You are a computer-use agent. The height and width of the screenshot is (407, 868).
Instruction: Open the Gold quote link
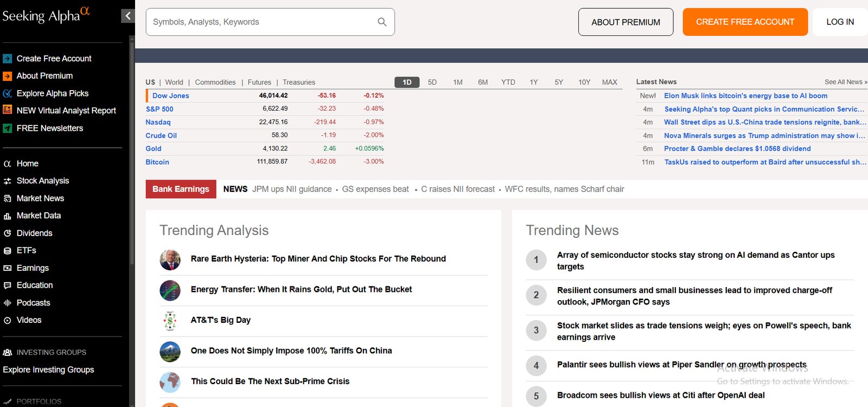[154, 149]
